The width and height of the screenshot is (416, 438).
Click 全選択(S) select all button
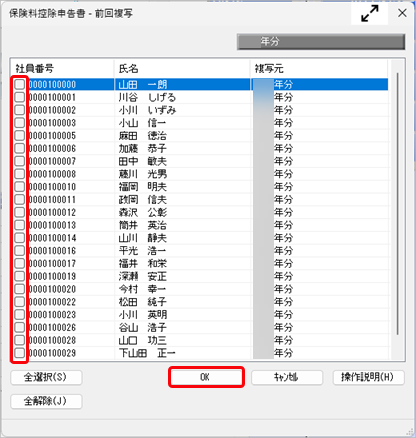(x=46, y=377)
